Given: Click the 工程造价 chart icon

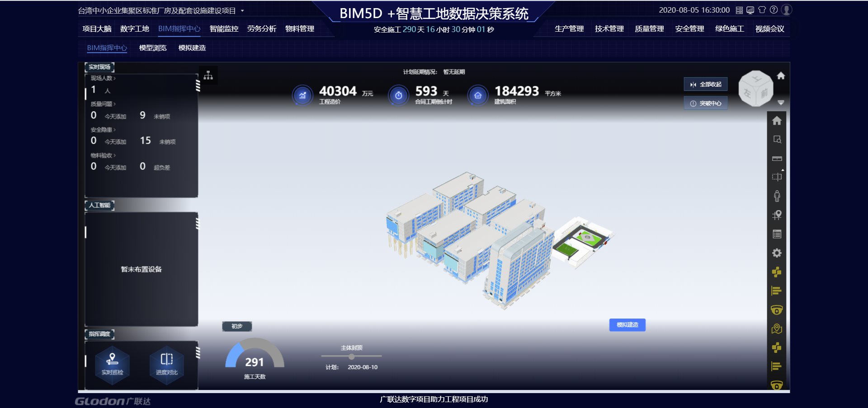Looking at the screenshot, I should tap(303, 95).
